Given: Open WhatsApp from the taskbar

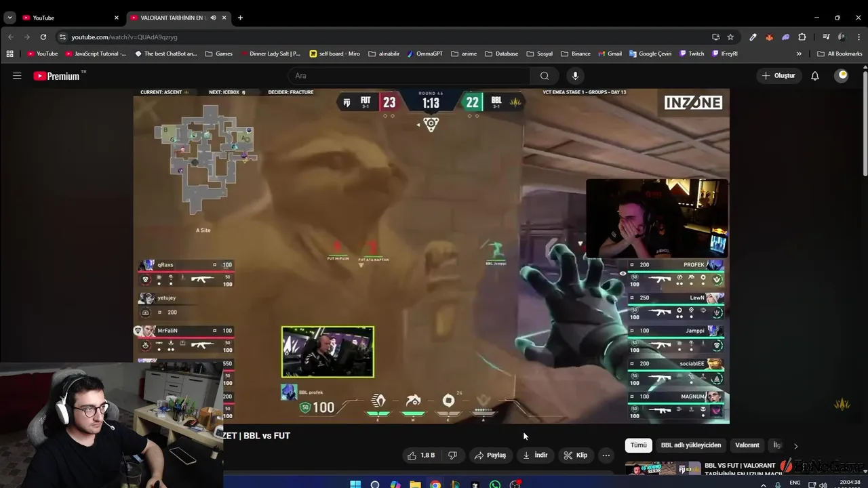Looking at the screenshot, I should pyautogui.click(x=495, y=485).
